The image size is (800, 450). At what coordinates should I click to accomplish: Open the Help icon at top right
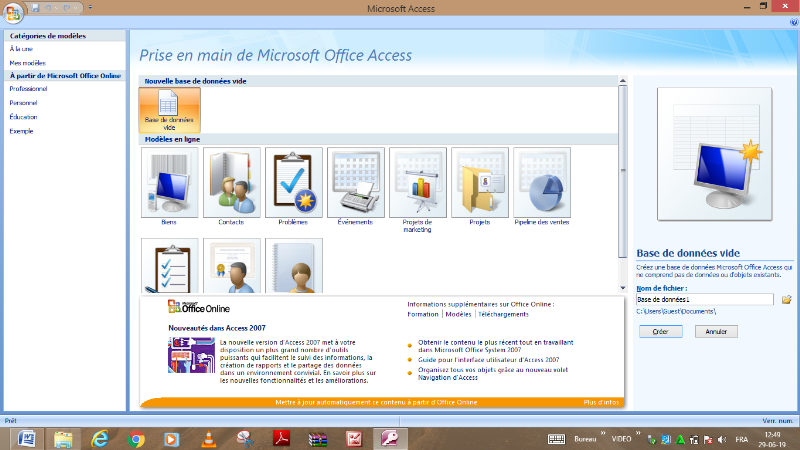793,22
